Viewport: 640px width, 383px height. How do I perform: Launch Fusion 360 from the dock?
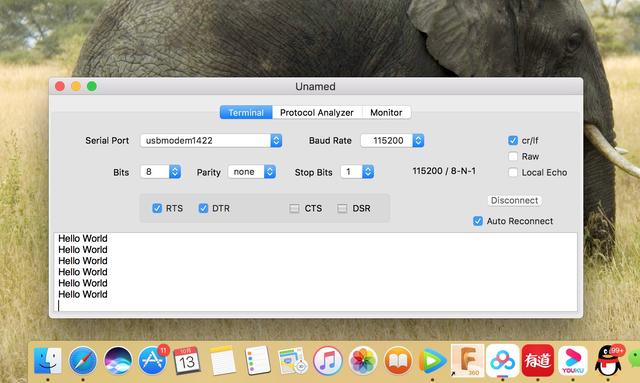467,361
